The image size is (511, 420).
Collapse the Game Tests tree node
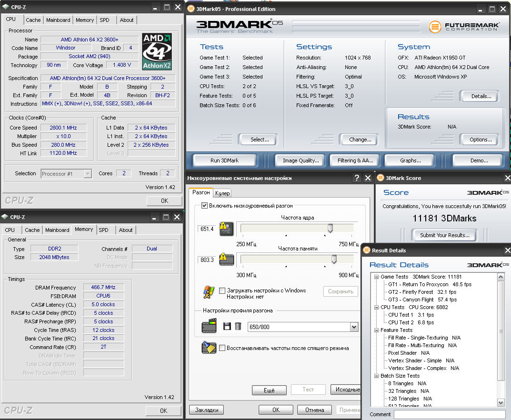click(376, 277)
